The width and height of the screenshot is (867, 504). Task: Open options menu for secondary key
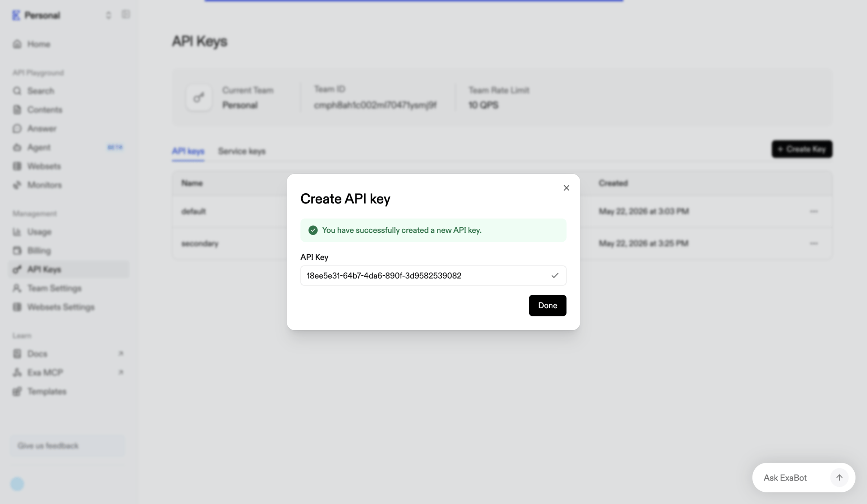[x=814, y=244]
